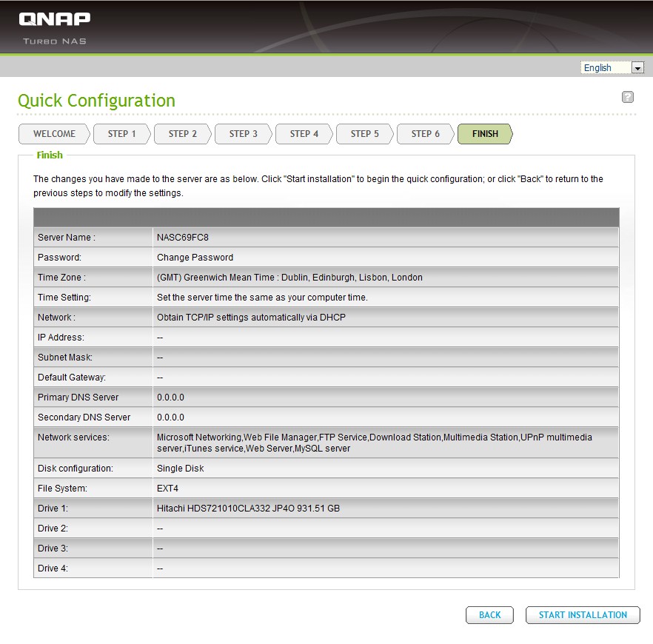The width and height of the screenshot is (653, 644).
Task: Click the FINISH wizard tab
Action: pos(485,134)
